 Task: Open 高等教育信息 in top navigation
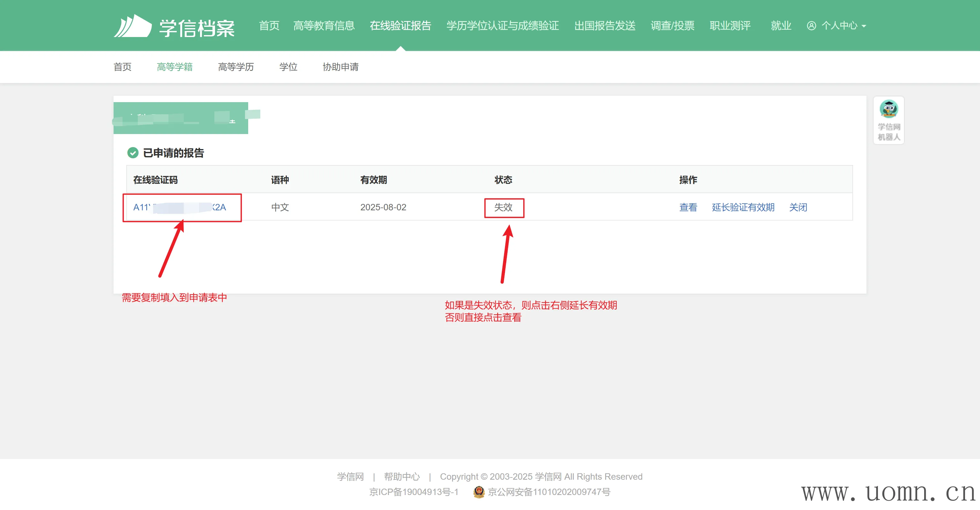click(x=324, y=26)
